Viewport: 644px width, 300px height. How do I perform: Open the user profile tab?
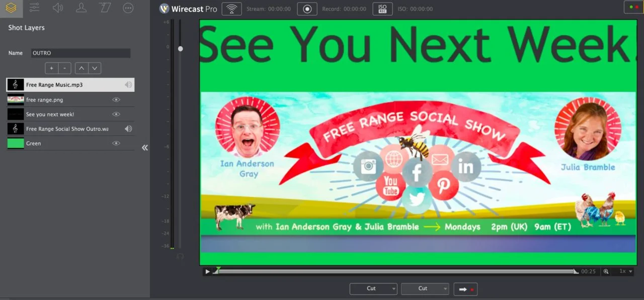(81, 8)
